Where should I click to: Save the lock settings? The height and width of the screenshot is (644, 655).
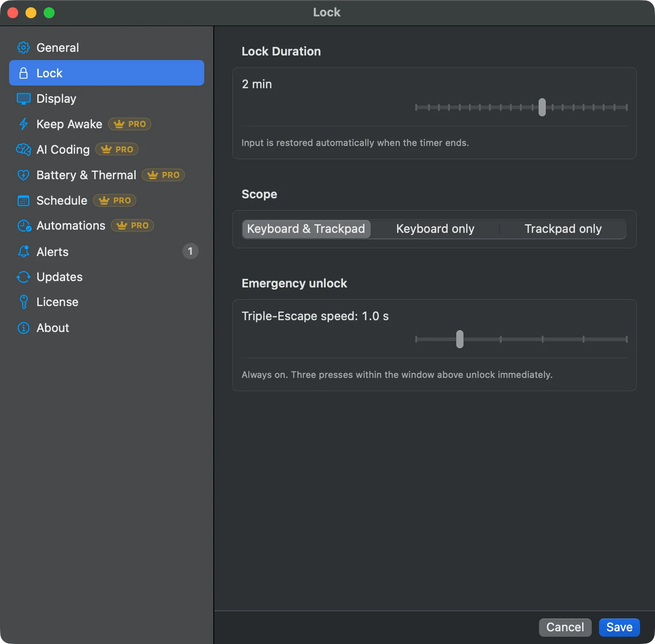pyautogui.click(x=620, y=628)
